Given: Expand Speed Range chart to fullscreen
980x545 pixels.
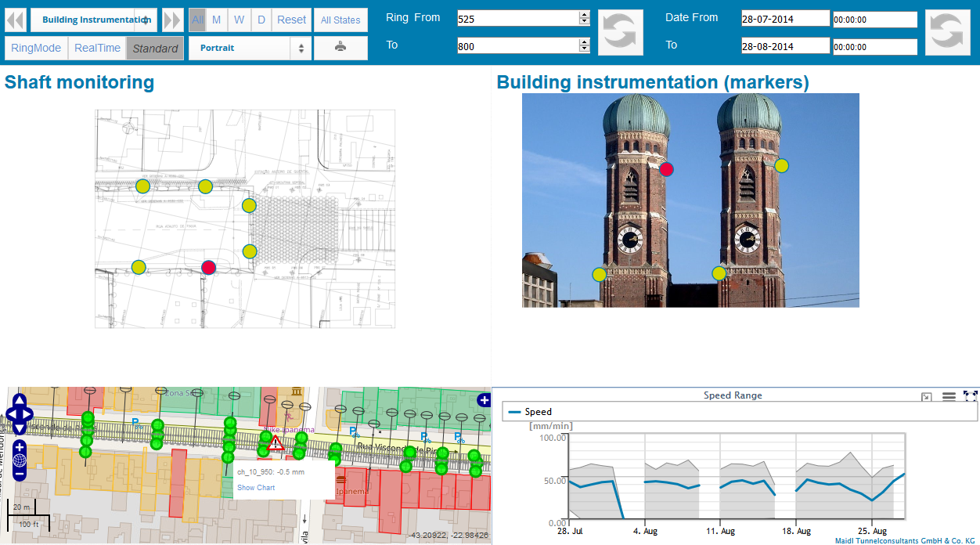Looking at the screenshot, I should click(x=971, y=396).
